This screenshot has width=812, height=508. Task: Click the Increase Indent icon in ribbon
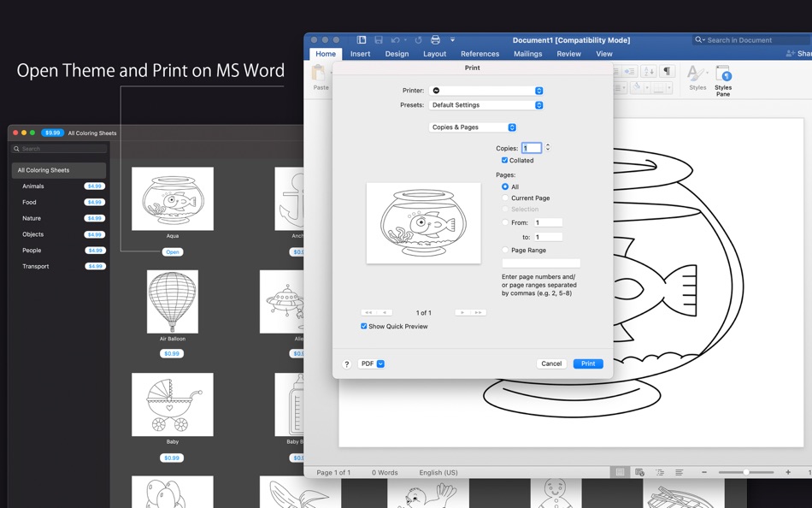[x=630, y=71]
